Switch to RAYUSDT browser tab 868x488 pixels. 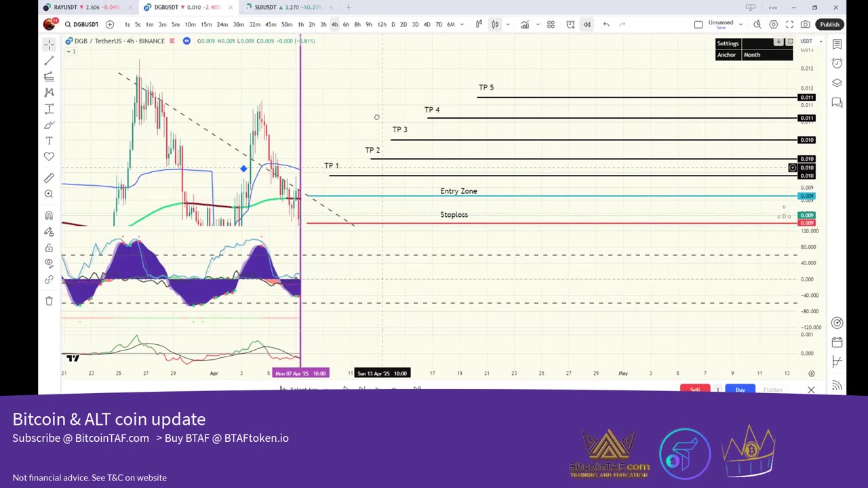coord(86,7)
